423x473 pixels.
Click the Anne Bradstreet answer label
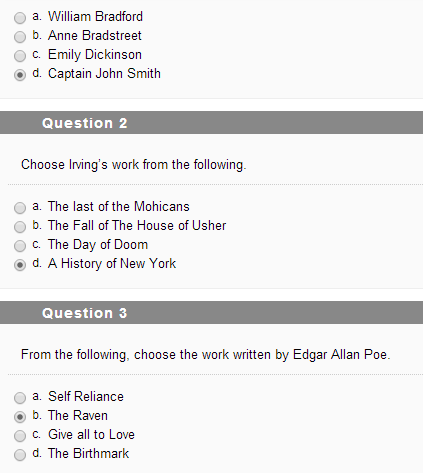pyautogui.click(x=95, y=35)
